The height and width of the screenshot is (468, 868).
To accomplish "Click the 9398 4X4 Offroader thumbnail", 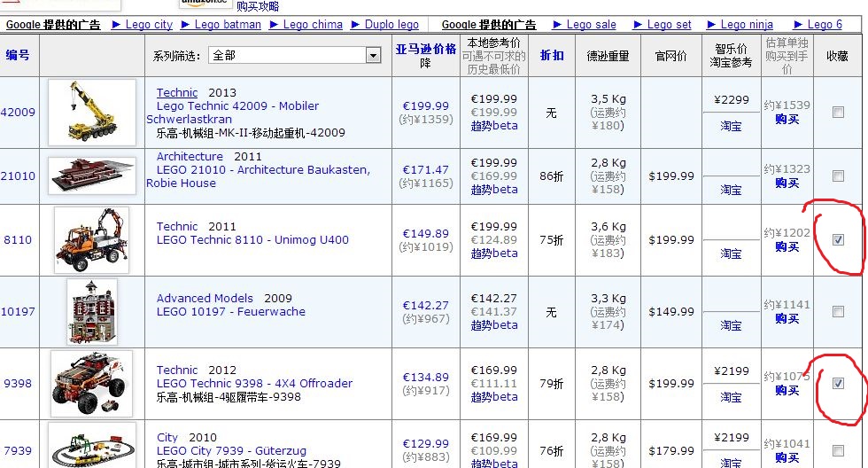I will pos(92,383).
